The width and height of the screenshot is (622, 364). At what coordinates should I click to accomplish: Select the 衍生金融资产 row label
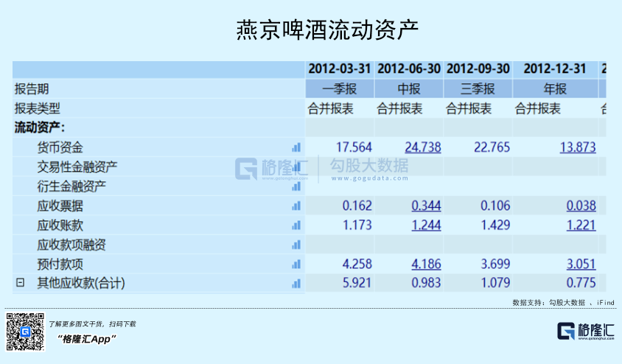click(71, 186)
